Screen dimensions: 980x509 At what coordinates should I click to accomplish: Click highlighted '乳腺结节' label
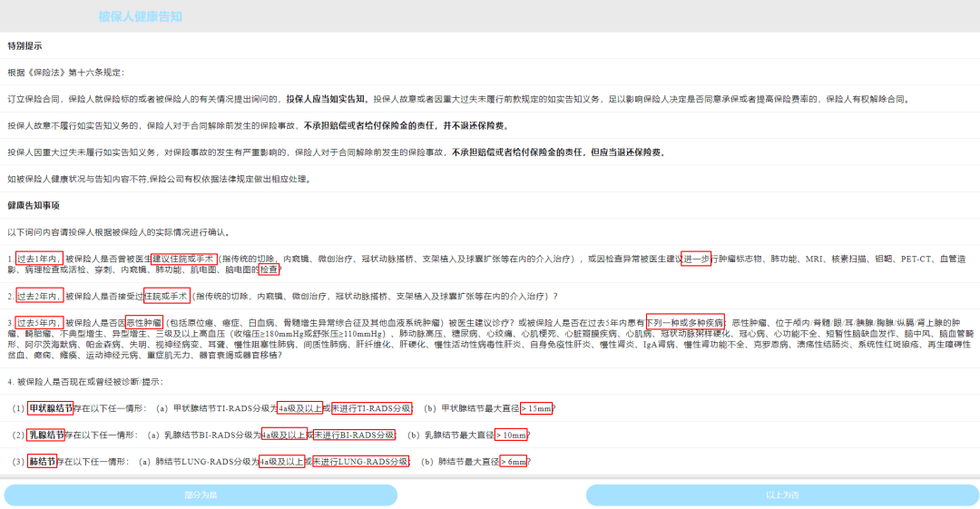tap(46, 435)
